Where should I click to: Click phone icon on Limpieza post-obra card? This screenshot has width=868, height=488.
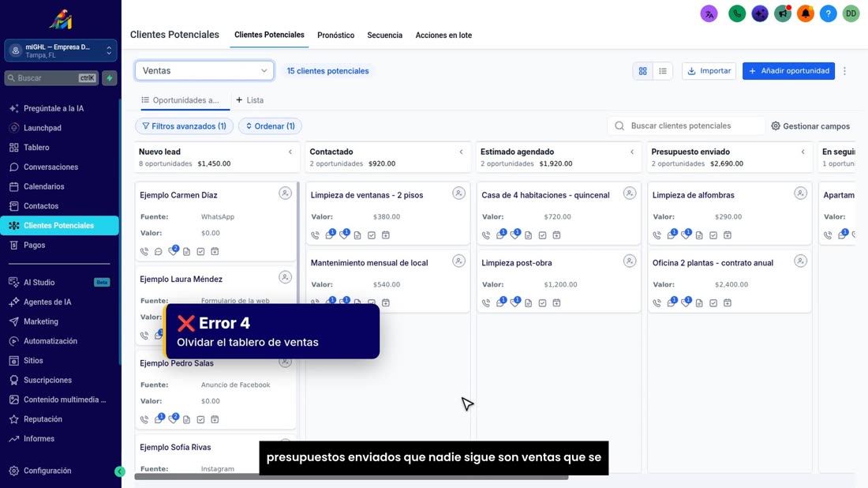486,303
